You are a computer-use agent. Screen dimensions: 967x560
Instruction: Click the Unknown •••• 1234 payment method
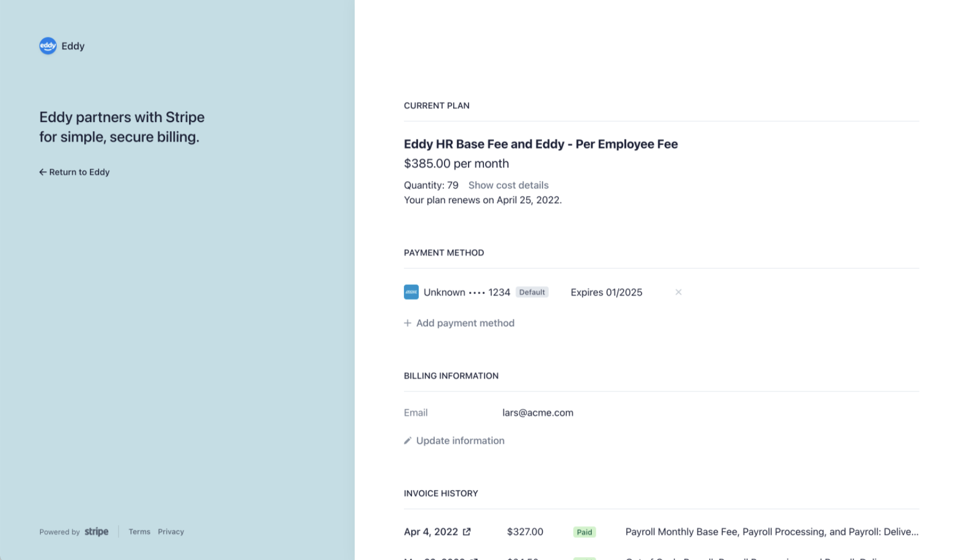[467, 292]
